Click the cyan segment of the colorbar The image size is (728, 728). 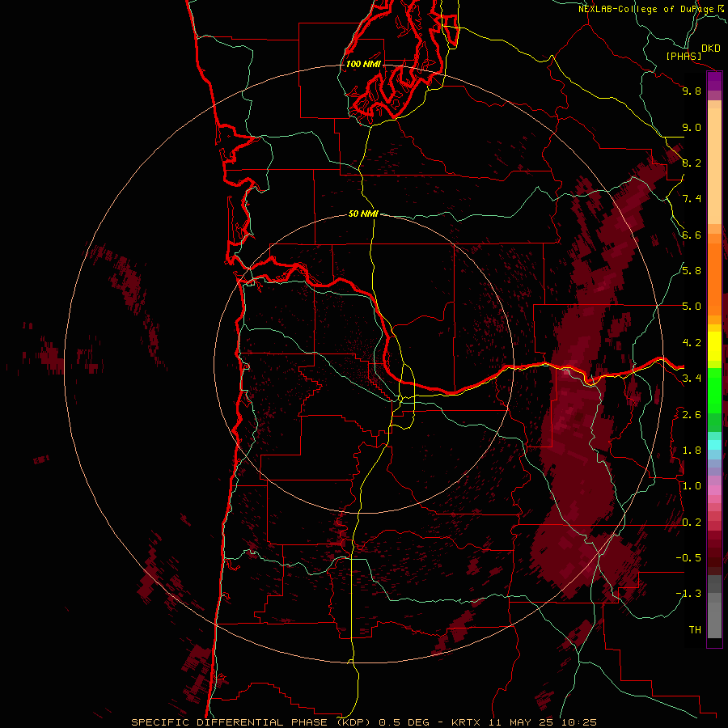point(714,445)
